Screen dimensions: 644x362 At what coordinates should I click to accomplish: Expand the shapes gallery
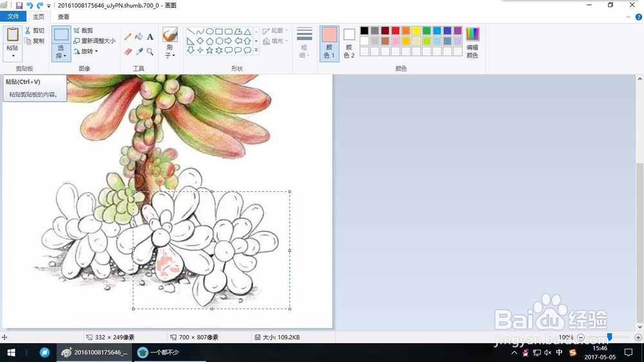coord(256,50)
